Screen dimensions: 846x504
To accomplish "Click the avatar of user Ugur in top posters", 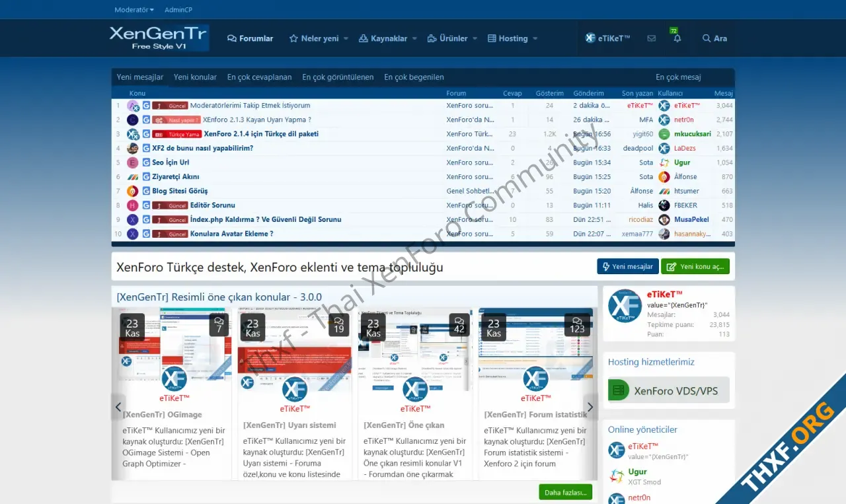I will (664, 162).
